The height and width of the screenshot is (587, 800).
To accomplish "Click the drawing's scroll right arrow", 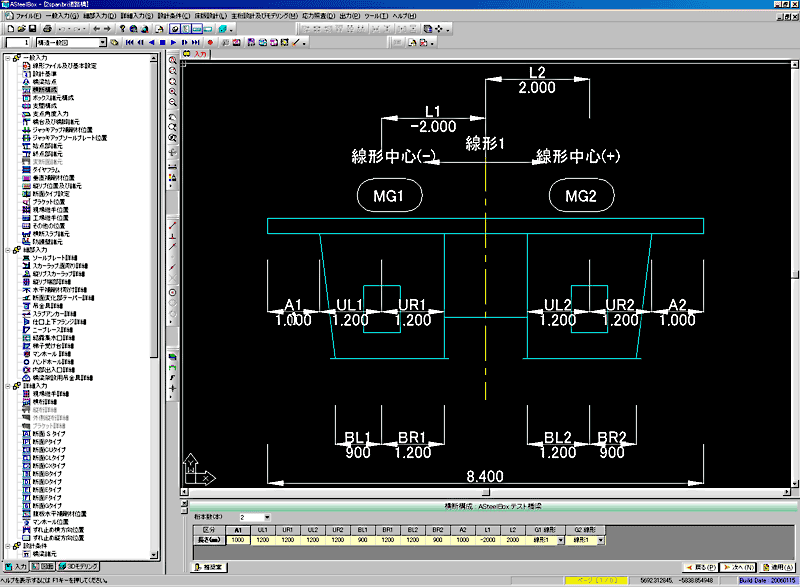I will (x=787, y=492).
